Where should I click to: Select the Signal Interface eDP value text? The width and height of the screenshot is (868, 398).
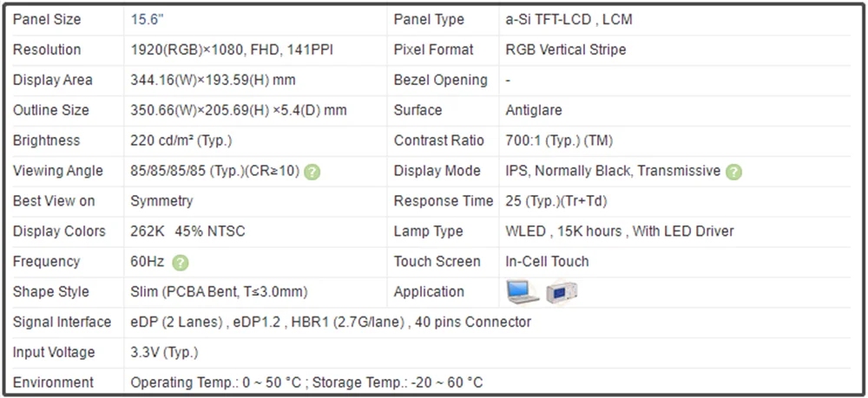point(330,323)
